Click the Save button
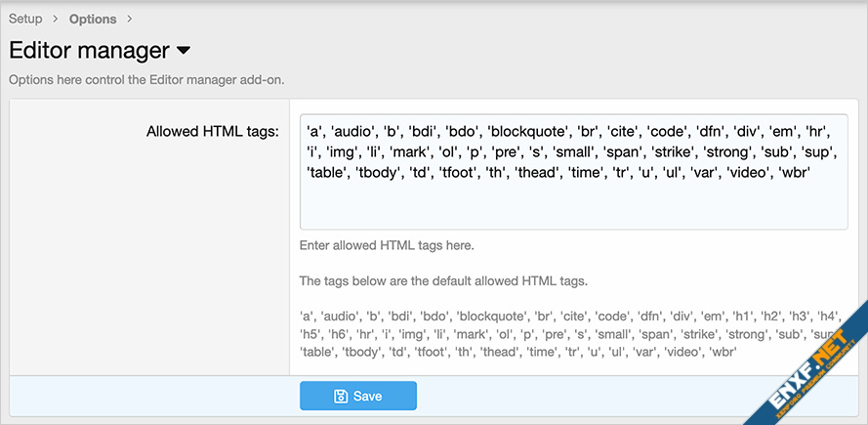The width and height of the screenshot is (868, 425). pyautogui.click(x=357, y=396)
